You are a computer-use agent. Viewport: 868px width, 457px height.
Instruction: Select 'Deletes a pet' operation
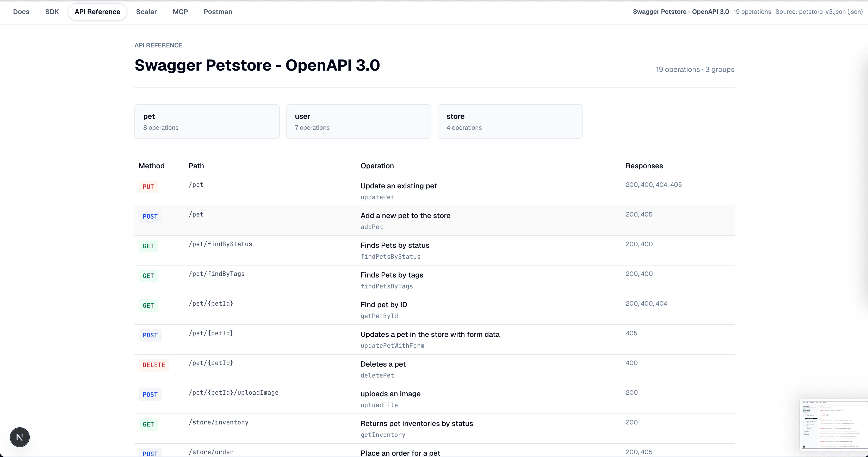coord(383,364)
